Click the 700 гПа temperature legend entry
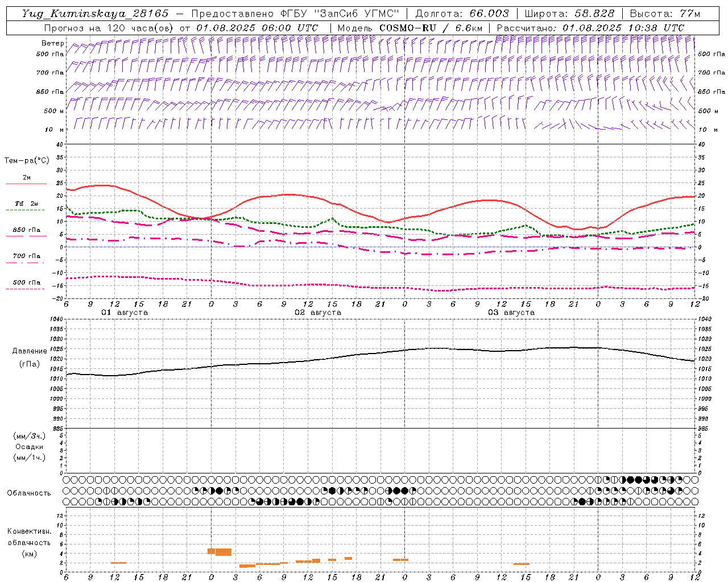The height and width of the screenshot is (582, 728). 26,256
